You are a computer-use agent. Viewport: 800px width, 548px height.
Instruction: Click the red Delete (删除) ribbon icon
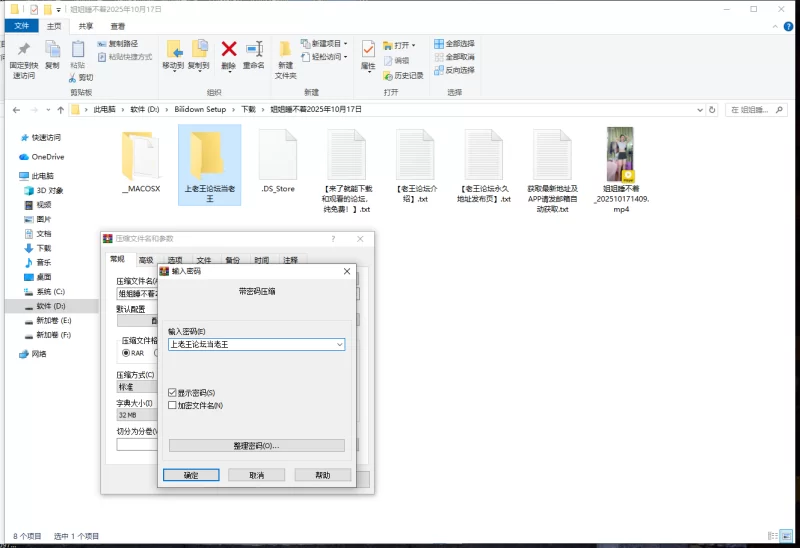point(229,50)
